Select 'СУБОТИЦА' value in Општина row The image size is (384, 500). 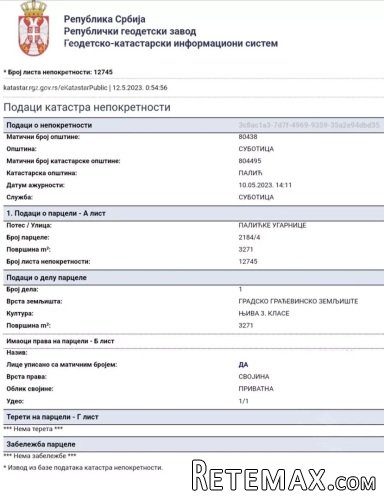coord(256,149)
